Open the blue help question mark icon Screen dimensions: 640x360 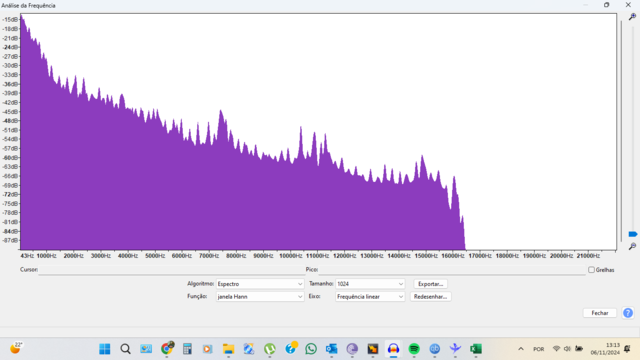(x=628, y=313)
